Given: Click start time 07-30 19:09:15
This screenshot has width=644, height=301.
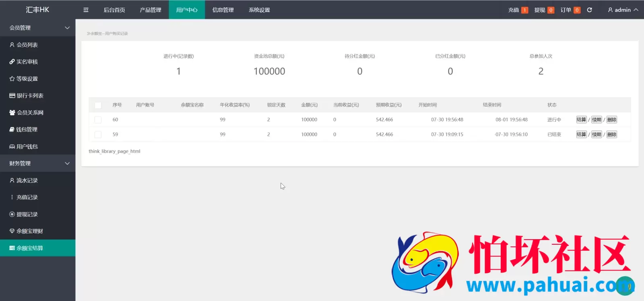Looking at the screenshot, I should click(x=447, y=135).
